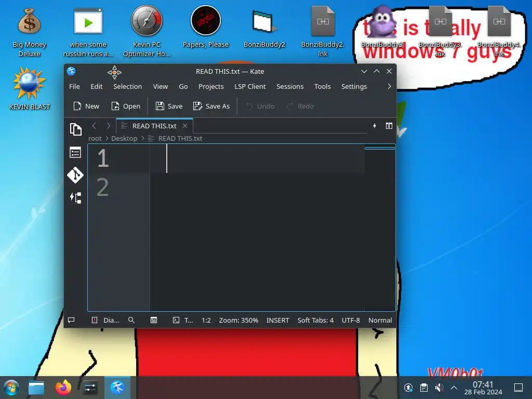This screenshot has width=532, height=399.
Task: Open Firefox from the taskbar
Action: (x=63, y=388)
